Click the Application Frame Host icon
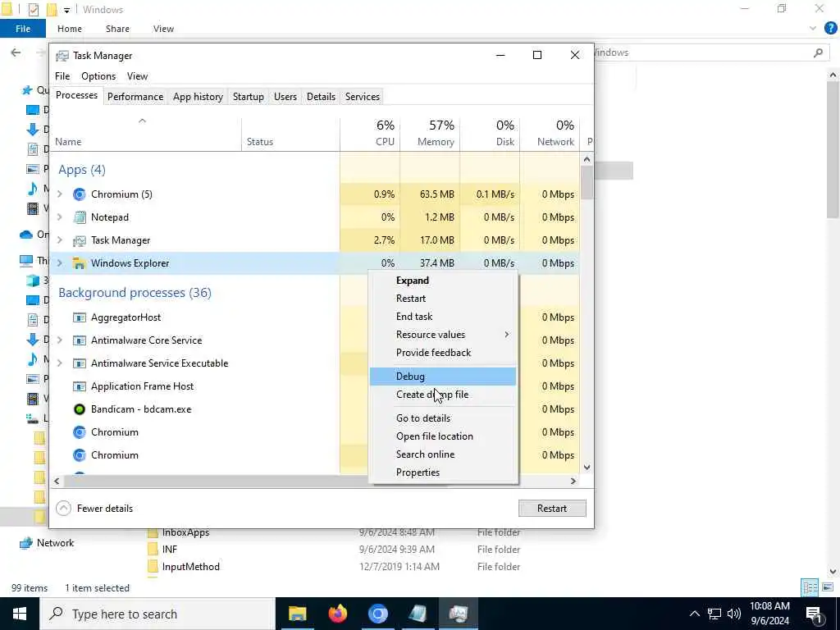Image resolution: width=840 pixels, height=630 pixels. click(x=80, y=387)
